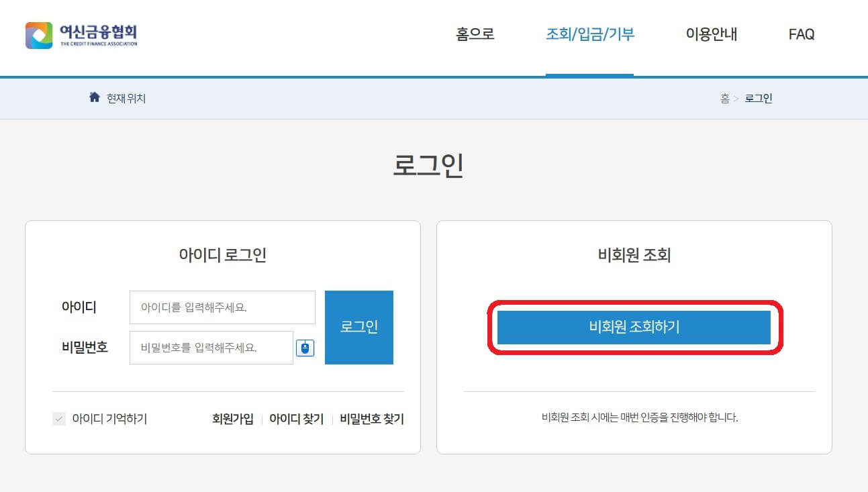Click the blue 로그인 button
Screen dimensions: 868x492
(x=359, y=328)
